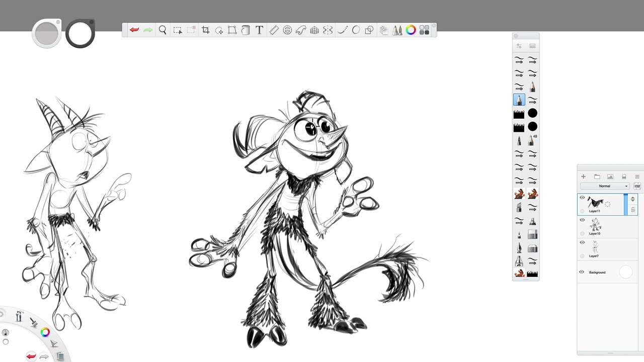Image resolution: width=644 pixels, height=362 pixels.
Task: Enable Predictive Stroke tool
Action: [356, 30]
